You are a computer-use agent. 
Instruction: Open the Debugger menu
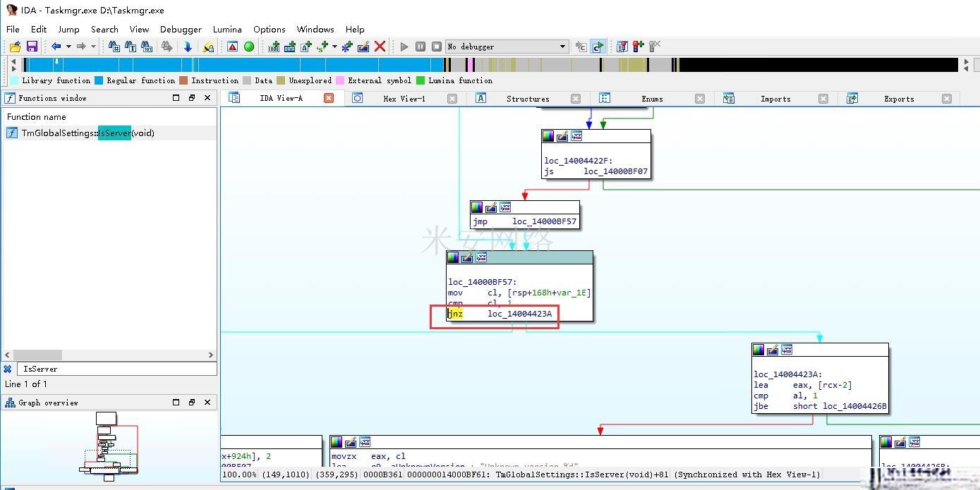point(181,29)
